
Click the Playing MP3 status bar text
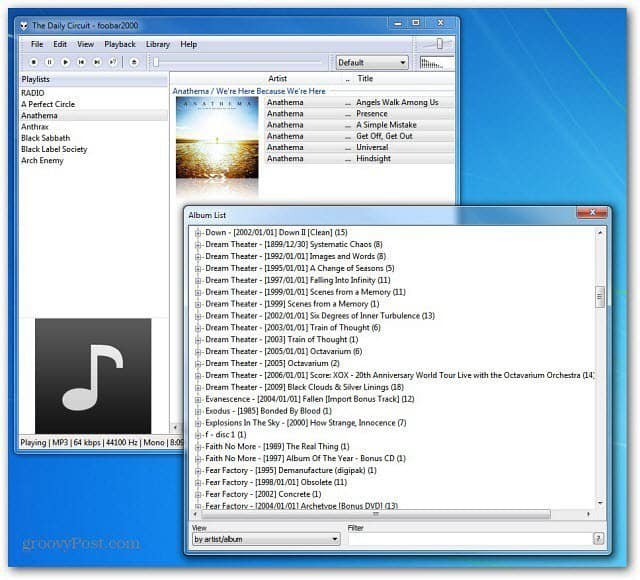tap(102, 442)
